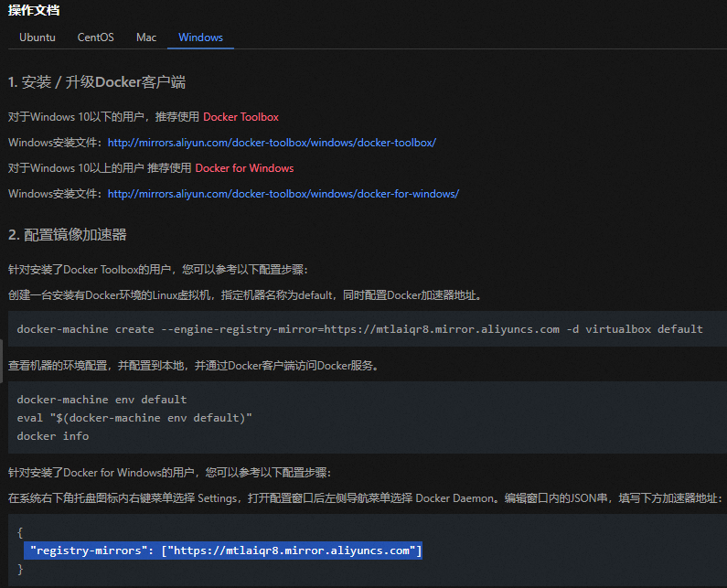Click the docker-machine create command line
The width and height of the screenshot is (727, 588).
tap(359, 329)
